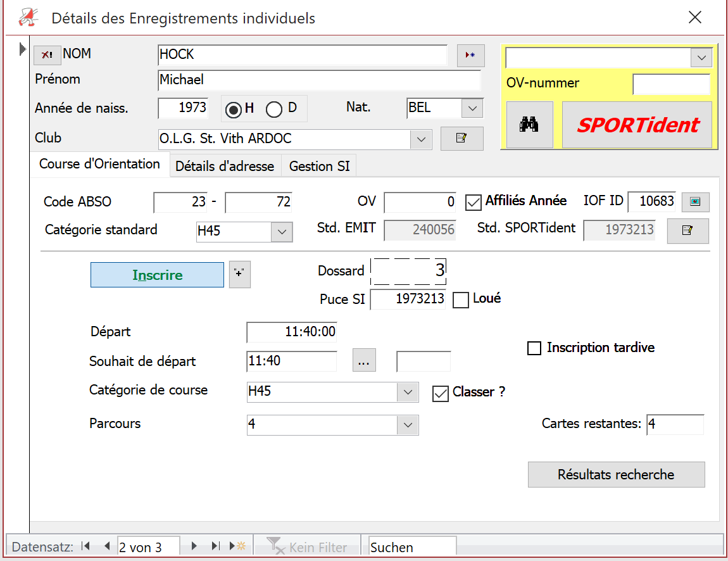
Task: Click the Std. SPORTident edit notepad icon
Action: click(687, 230)
